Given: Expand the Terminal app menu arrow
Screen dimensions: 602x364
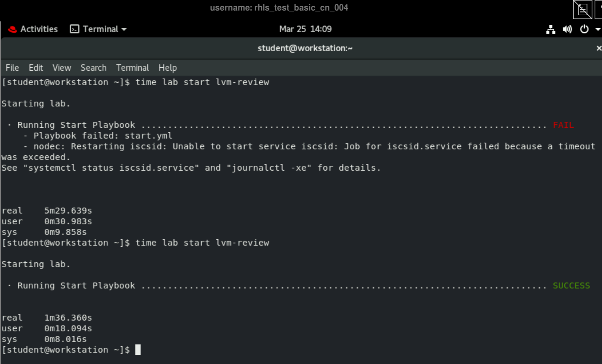Looking at the screenshot, I should tap(124, 30).
